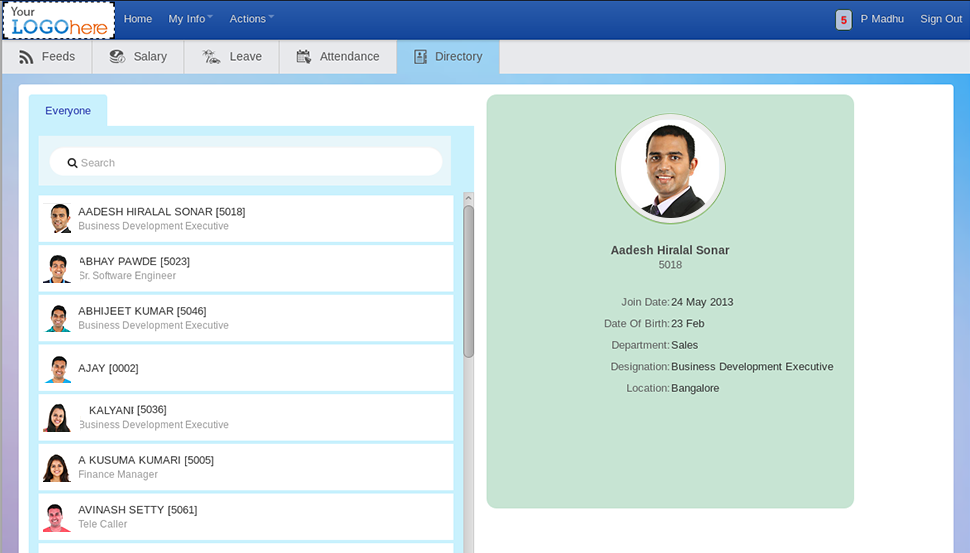The image size is (970, 553).
Task: Switch to the Feeds tab
Action: (47, 57)
